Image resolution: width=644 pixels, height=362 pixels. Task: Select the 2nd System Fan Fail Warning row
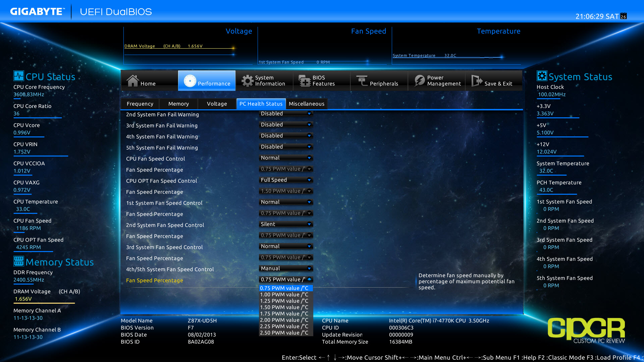pyautogui.click(x=219, y=114)
